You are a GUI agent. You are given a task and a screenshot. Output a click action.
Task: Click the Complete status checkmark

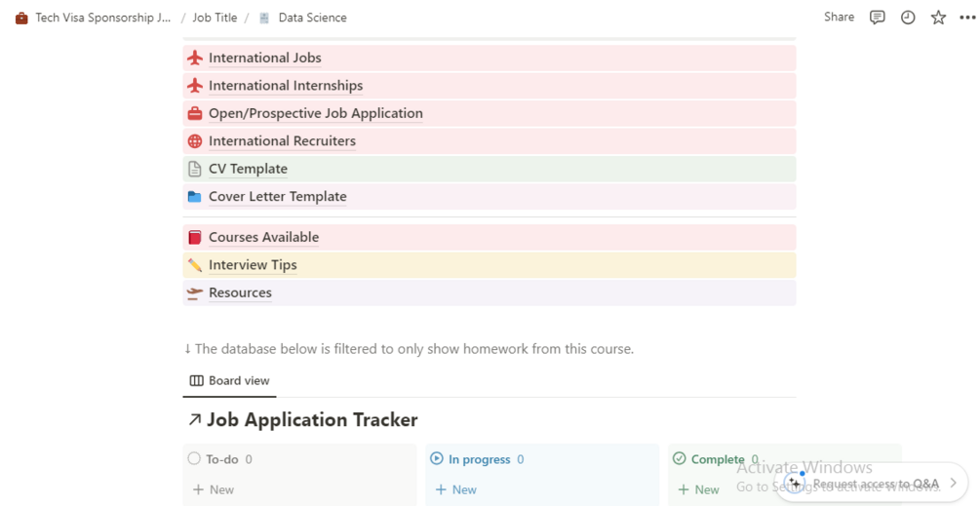(x=680, y=459)
